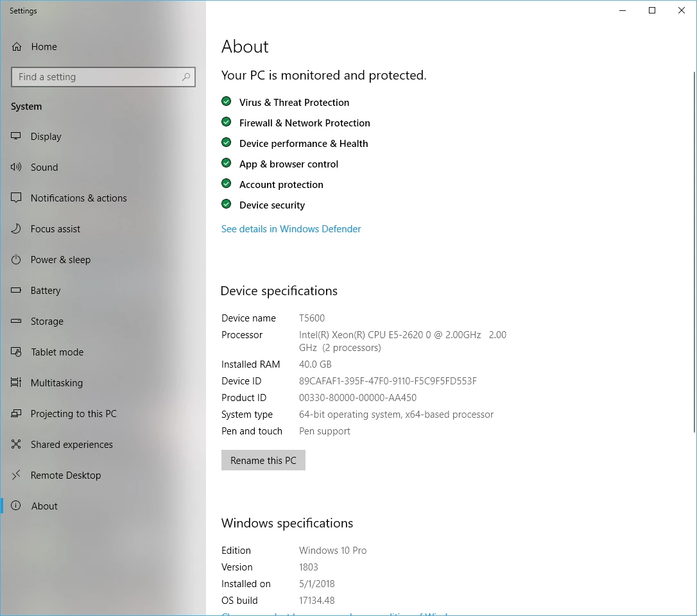Click the Display monitor icon
The width and height of the screenshot is (697, 616).
point(16,137)
